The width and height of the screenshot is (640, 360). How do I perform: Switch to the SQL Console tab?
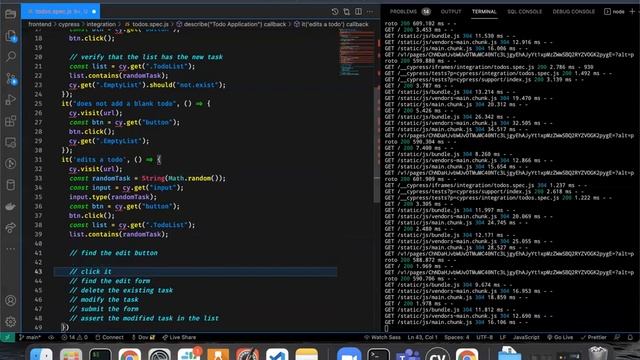point(524,11)
